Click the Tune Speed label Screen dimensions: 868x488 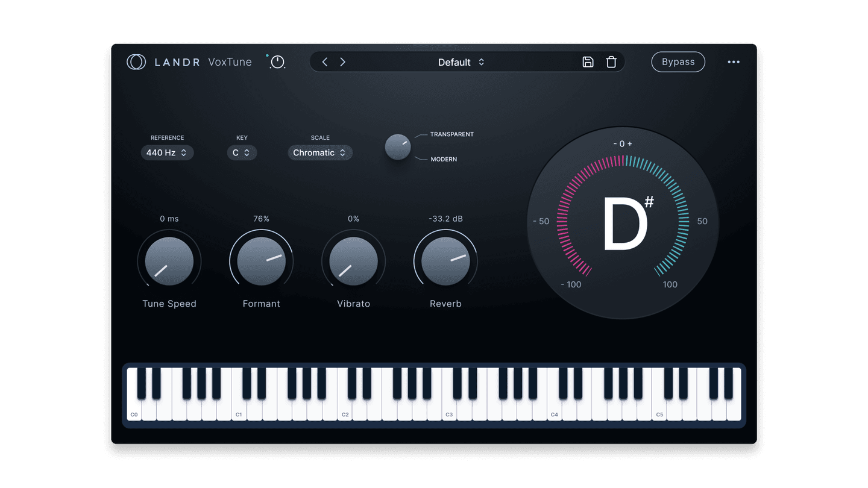point(169,304)
